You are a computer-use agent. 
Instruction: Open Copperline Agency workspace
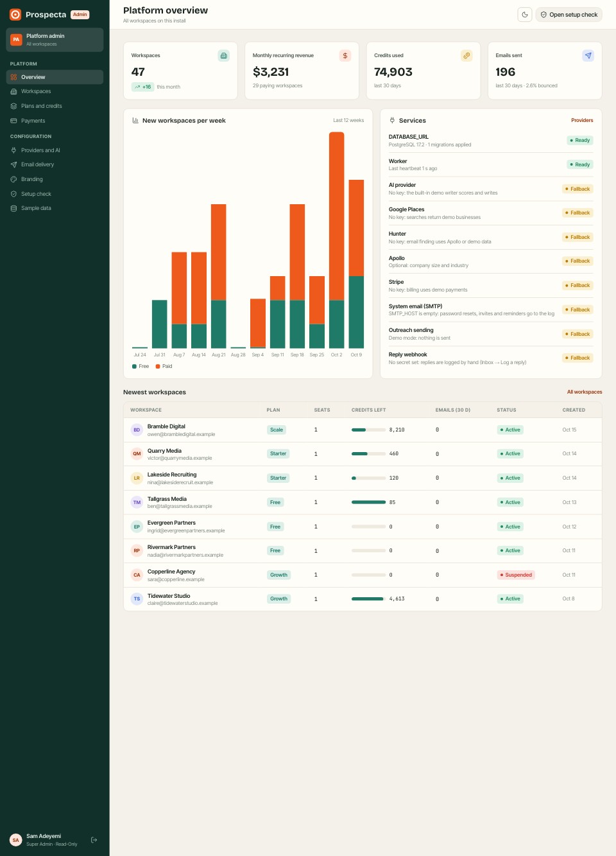coord(363,575)
